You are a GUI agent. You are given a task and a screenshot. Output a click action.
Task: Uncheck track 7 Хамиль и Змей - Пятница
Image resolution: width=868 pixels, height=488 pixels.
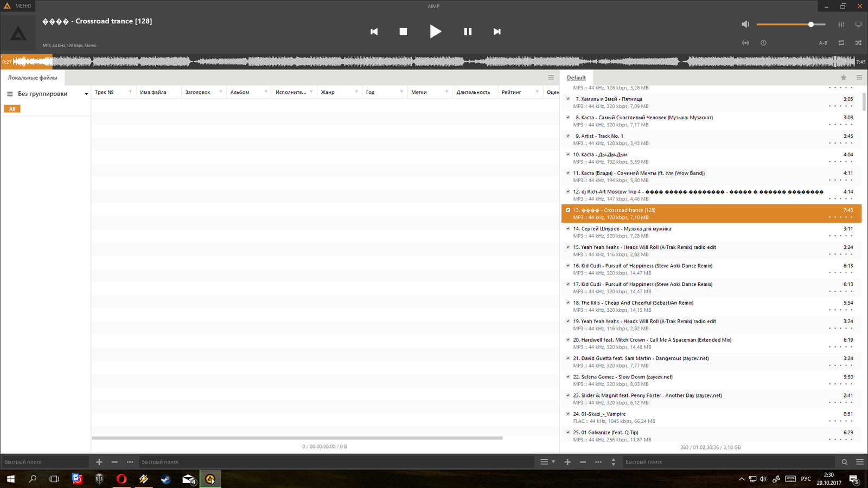point(568,99)
